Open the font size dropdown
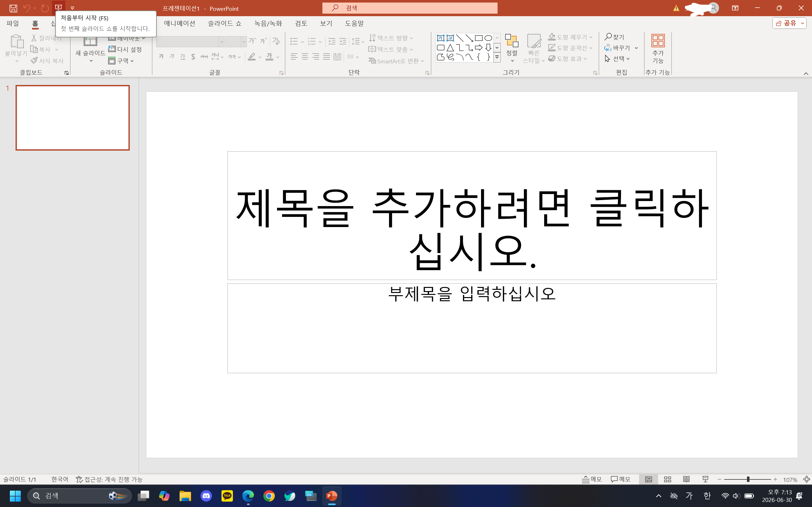Screen dimensions: 812x507 tap(244, 42)
